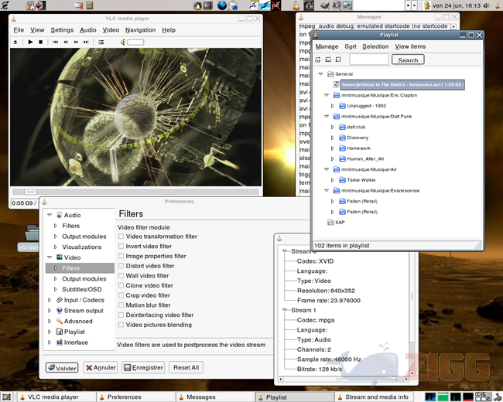Screen dimensions: 503x402
Task: Collapse the Eric Clapton folder in Playlist
Action: pyautogui.click(x=326, y=95)
